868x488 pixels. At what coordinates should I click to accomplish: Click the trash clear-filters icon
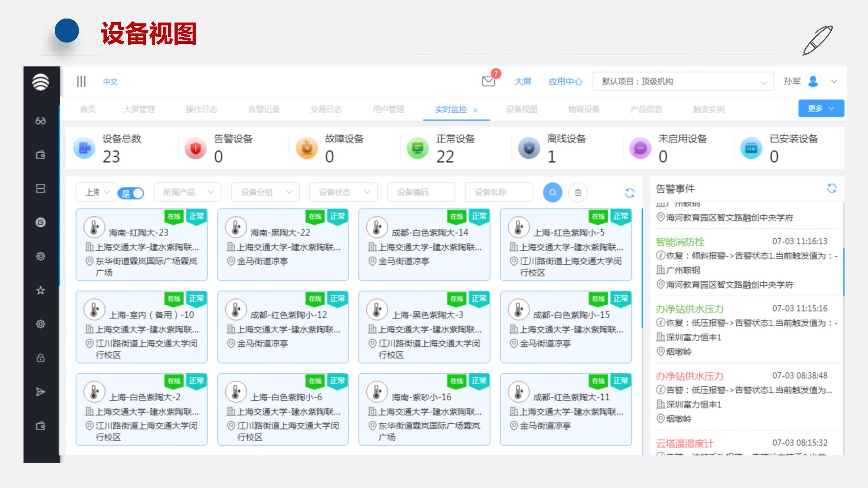coord(578,192)
